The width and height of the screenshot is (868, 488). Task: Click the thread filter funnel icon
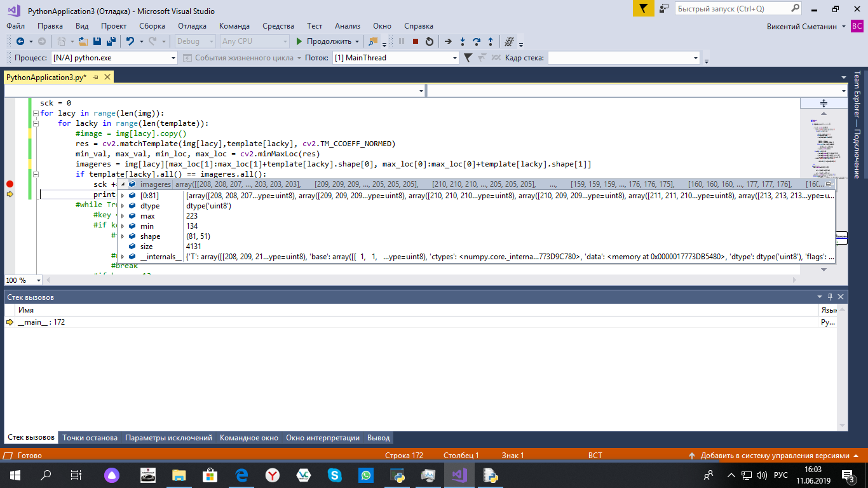coord(468,58)
